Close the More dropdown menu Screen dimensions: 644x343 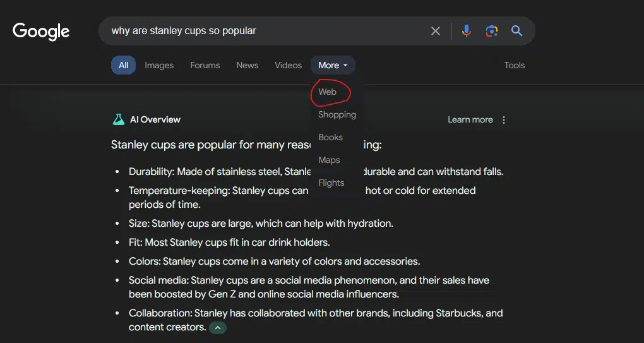click(x=333, y=65)
